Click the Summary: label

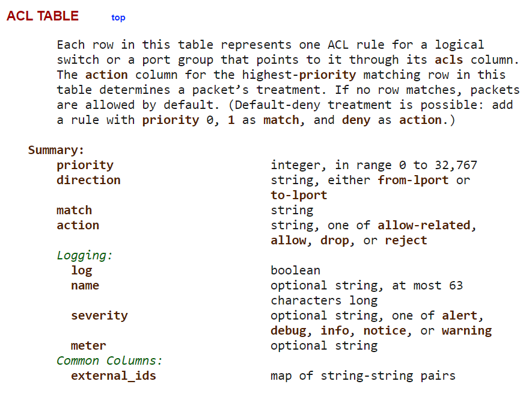point(56,150)
